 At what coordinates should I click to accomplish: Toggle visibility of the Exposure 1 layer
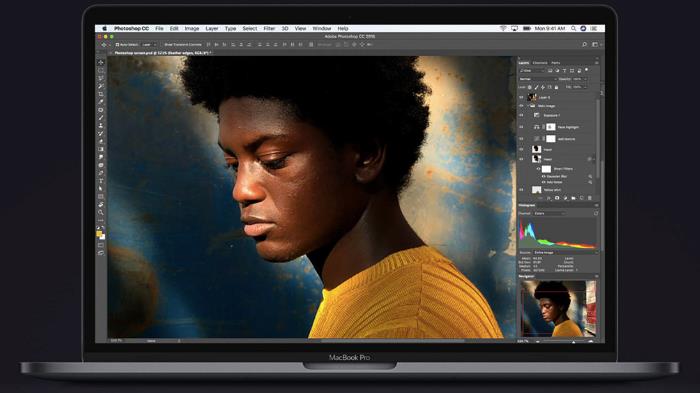point(521,115)
